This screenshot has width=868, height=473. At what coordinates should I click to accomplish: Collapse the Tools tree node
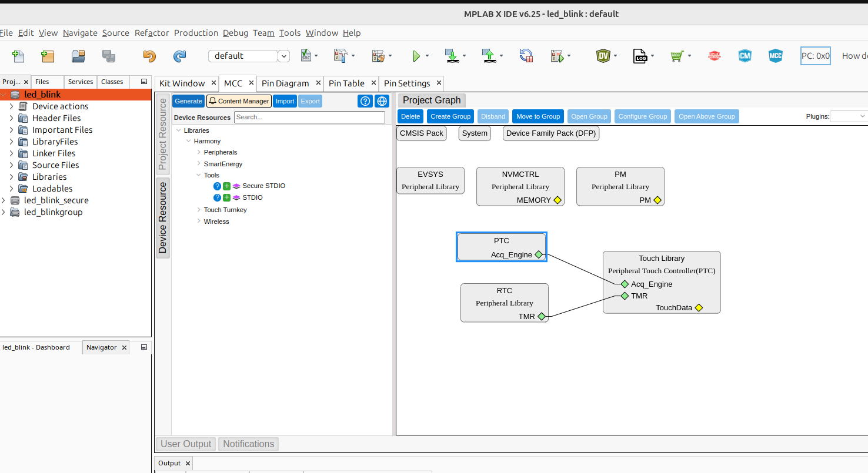(199, 175)
